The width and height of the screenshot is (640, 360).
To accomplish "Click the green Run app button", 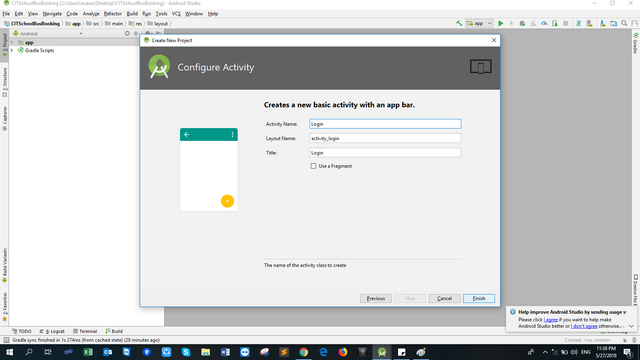I will click(500, 24).
